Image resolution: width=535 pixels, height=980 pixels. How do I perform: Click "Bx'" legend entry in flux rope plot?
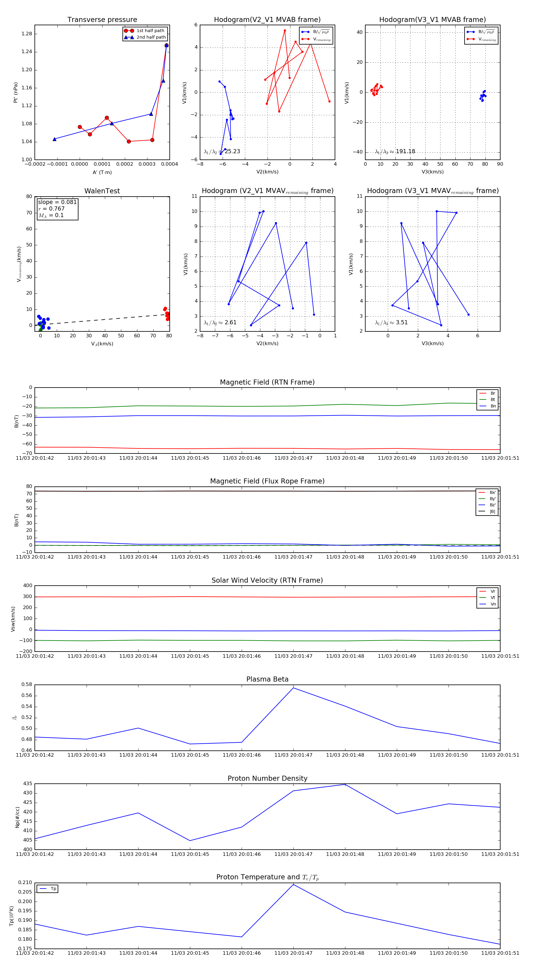[487, 492]
